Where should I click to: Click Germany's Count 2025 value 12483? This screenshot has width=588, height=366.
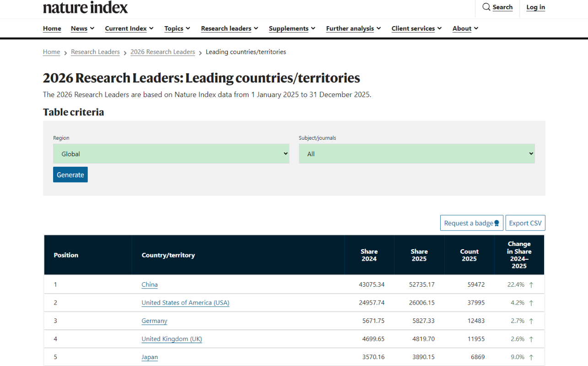click(x=476, y=321)
